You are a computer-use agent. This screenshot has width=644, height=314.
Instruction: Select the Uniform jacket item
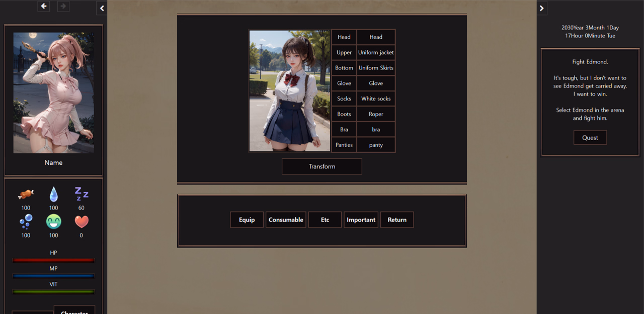pyautogui.click(x=376, y=52)
